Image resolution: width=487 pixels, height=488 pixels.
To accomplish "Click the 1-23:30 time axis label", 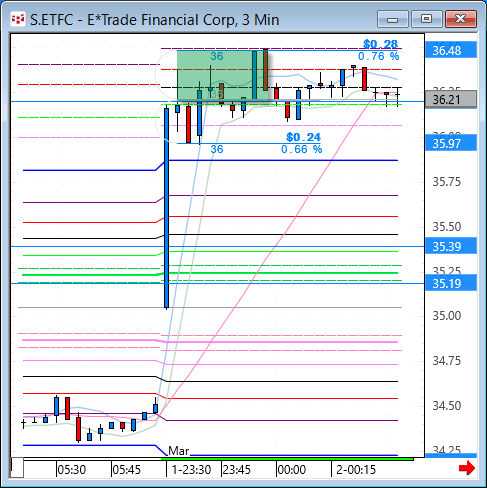I will tap(191, 470).
